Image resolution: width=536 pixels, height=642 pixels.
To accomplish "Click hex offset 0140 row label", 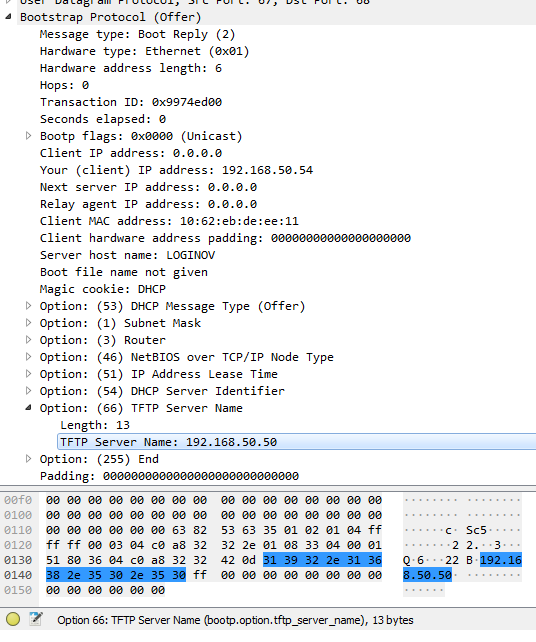I will coord(18,575).
